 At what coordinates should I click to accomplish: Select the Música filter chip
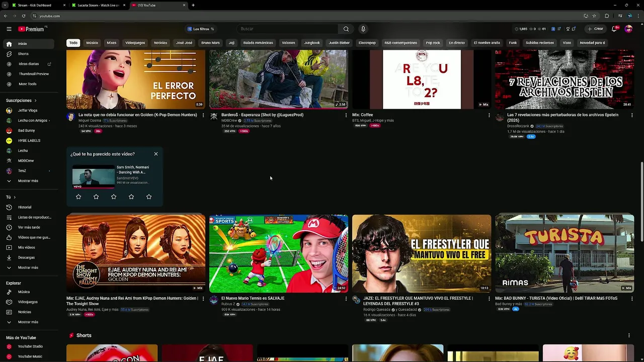(x=92, y=43)
